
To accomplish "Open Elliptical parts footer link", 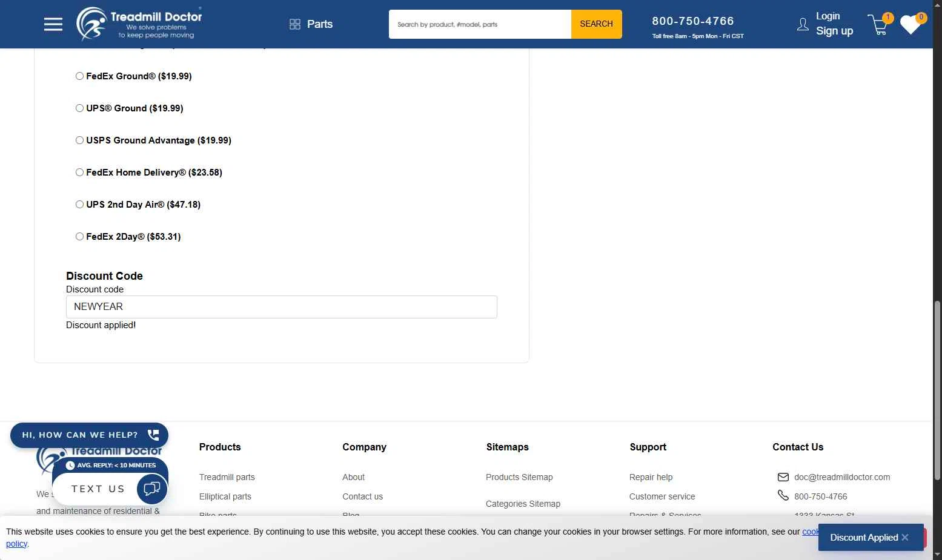I will [225, 496].
